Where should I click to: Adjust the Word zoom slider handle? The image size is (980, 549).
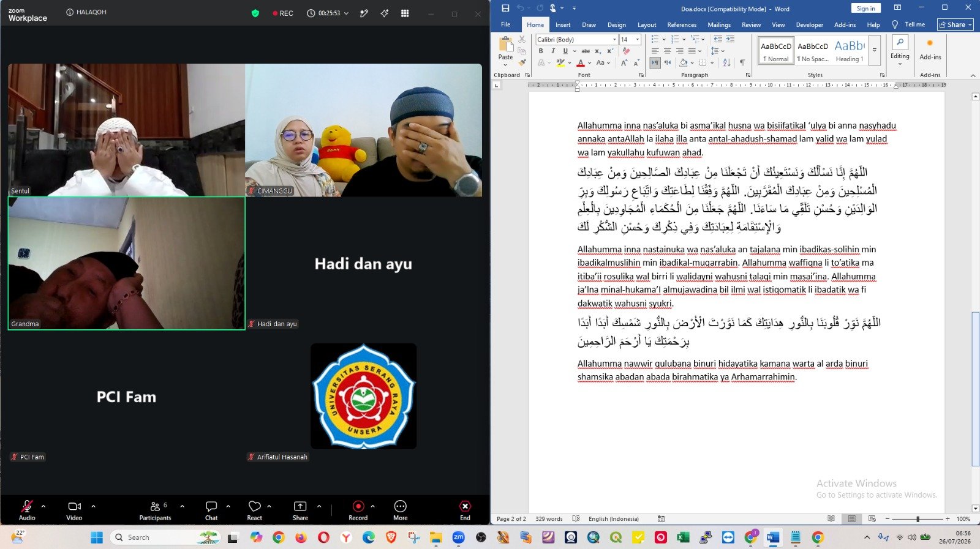click(x=918, y=519)
